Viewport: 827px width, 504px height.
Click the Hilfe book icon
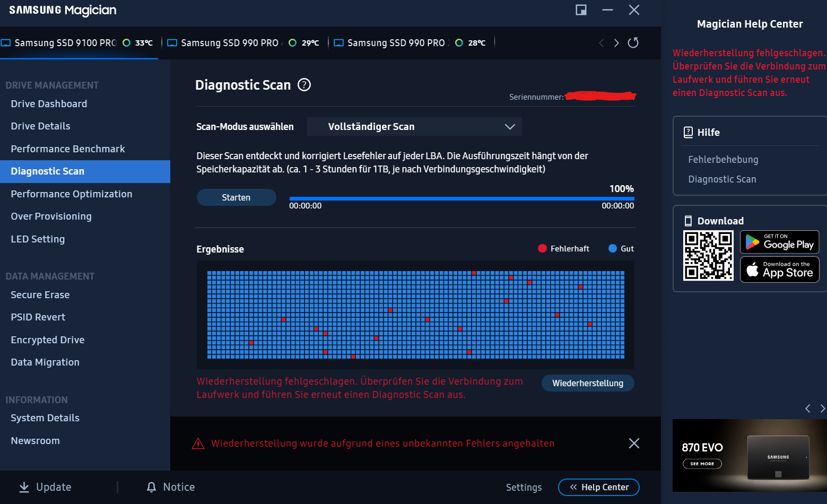pyautogui.click(x=688, y=132)
